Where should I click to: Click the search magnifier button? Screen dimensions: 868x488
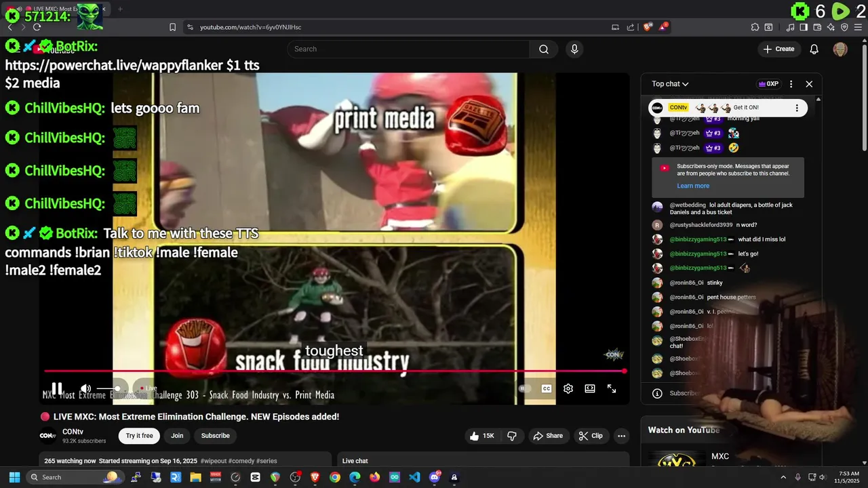point(543,49)
